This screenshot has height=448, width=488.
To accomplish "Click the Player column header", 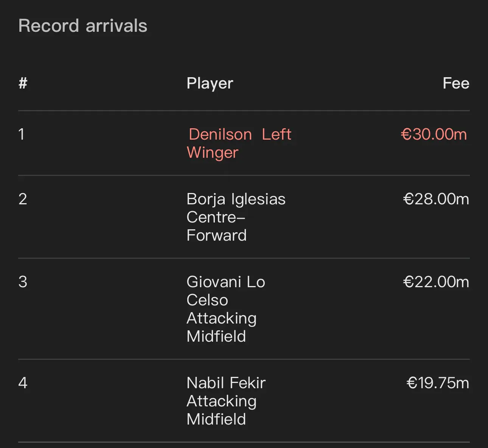I will (210, 84).
